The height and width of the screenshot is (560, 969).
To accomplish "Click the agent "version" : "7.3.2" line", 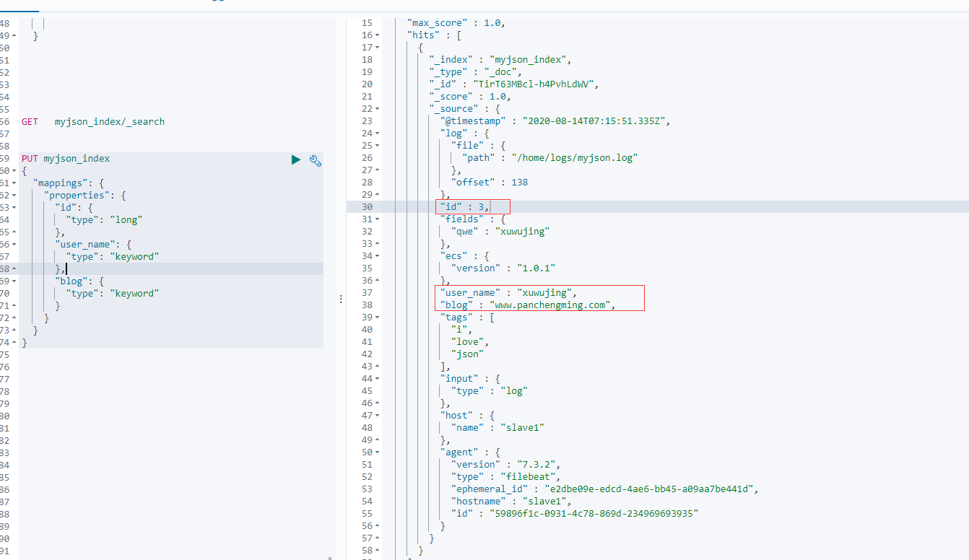I will pyautogui.click(x=505, y=465).
